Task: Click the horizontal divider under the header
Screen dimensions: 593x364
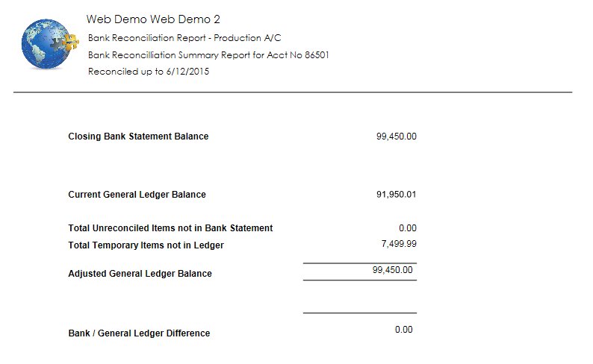Action: point(293,92)
